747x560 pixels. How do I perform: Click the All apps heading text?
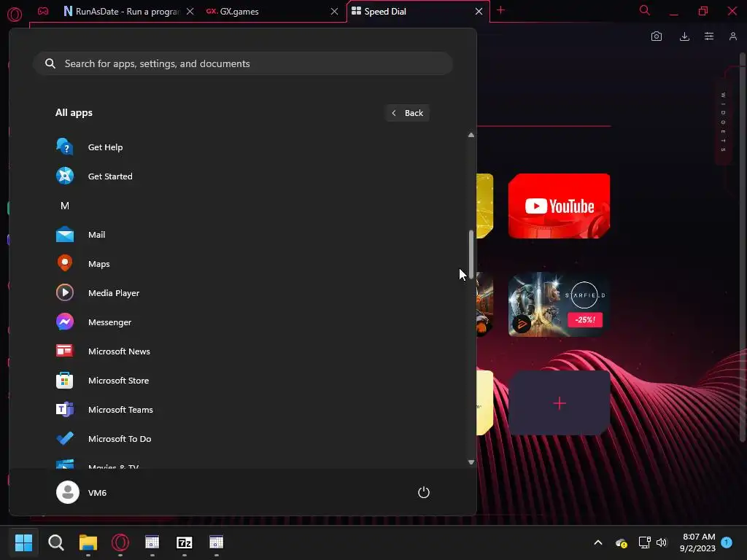pos(74,113)
